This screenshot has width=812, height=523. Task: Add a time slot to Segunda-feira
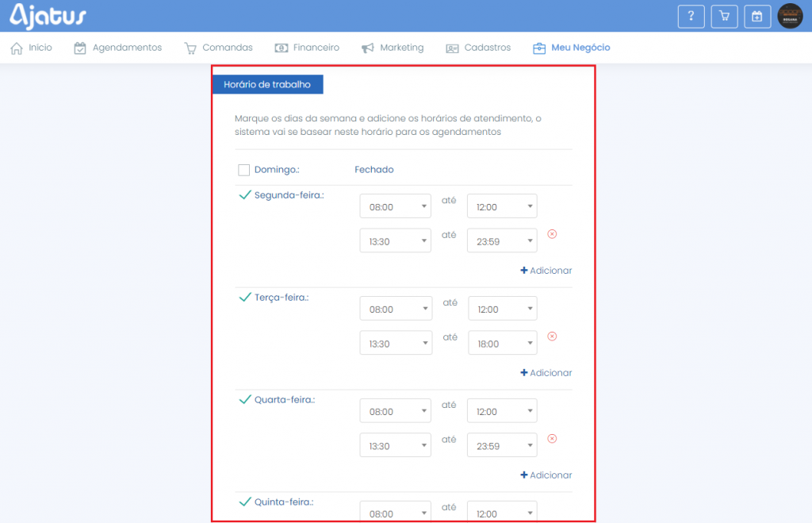(546, 271)
